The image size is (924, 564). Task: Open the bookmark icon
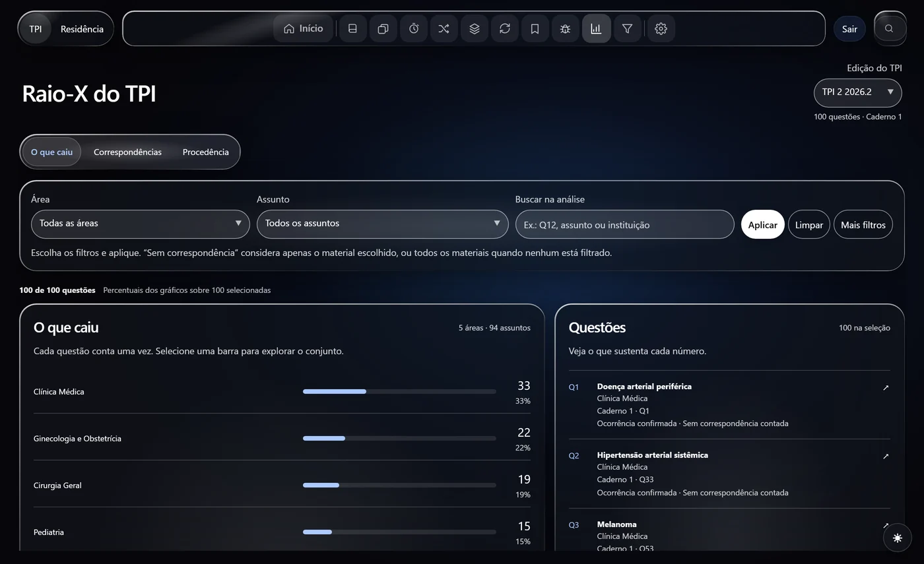[x=535, y=28]
